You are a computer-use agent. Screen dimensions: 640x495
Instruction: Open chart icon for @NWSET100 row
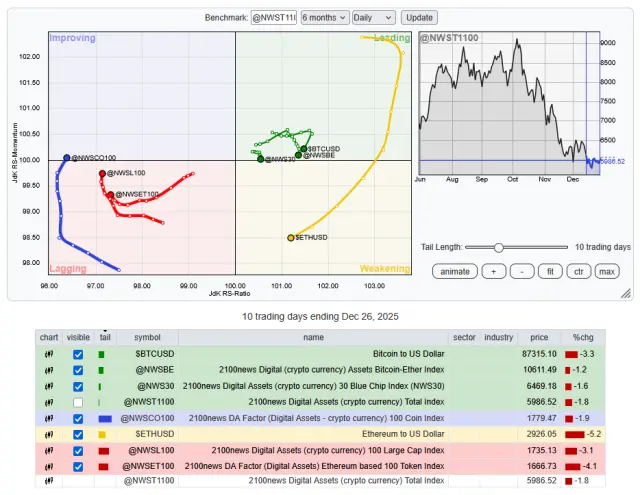tap(49, 466)
